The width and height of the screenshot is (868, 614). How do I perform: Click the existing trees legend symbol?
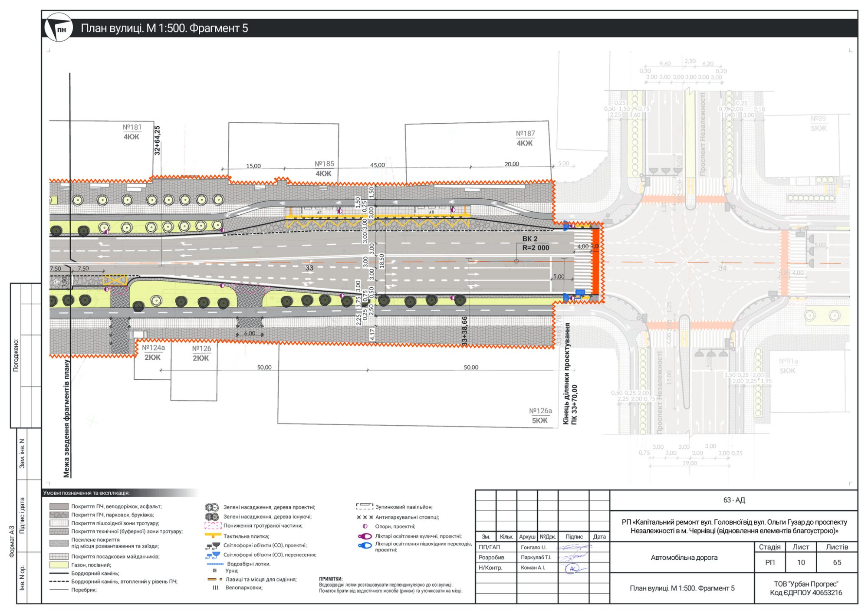(211, 517)
